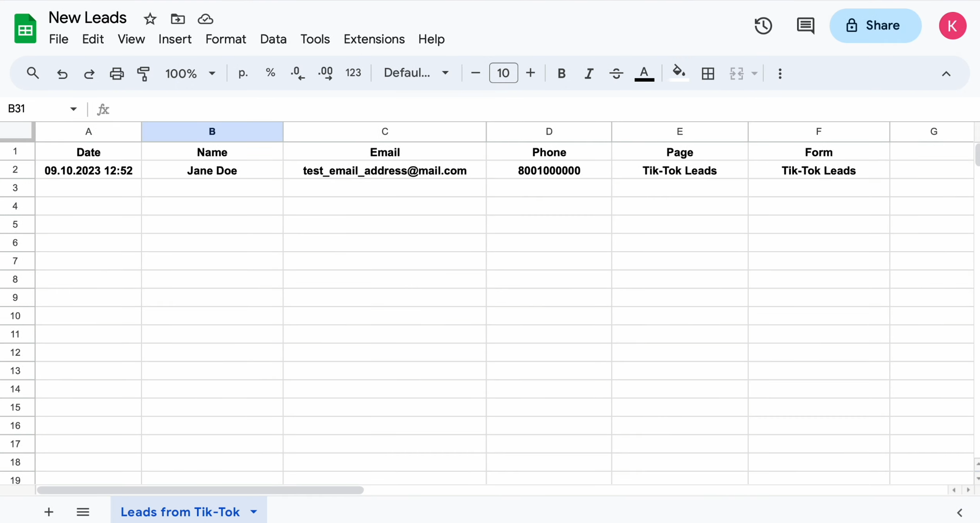
Task: Open the font family dropdown
Action: [x=416, y=73]
